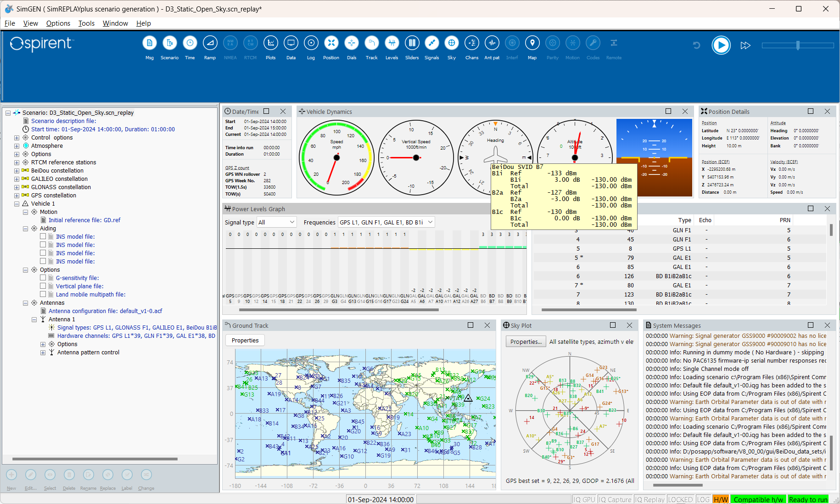840x504 pixels.
Task: Click the Ground Track Properties button
Action: [x=245, y=340]
